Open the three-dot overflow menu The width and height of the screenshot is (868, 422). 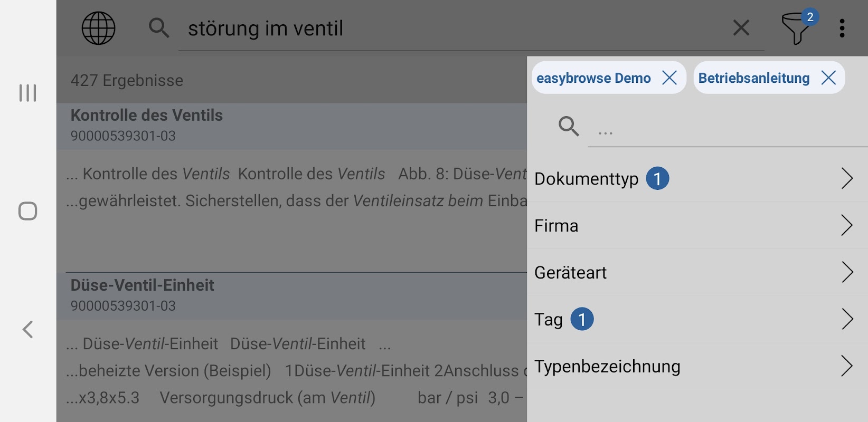(x=842, y=28)
